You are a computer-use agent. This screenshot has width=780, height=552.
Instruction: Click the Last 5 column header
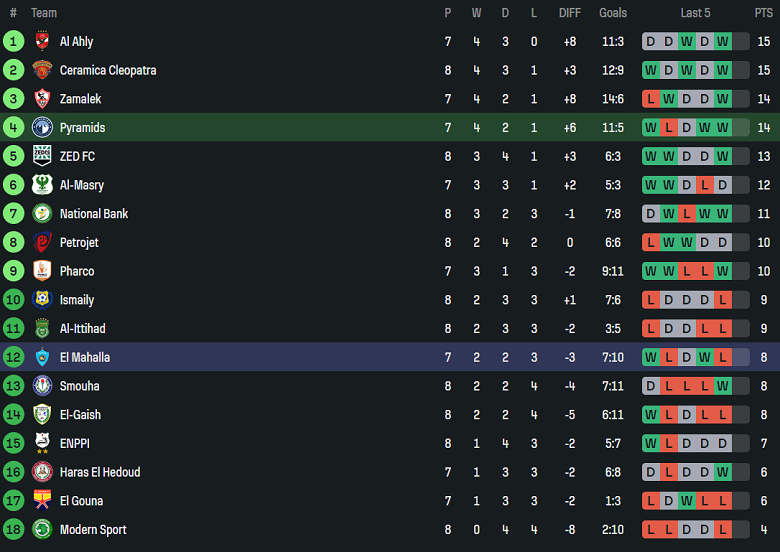point(695,13)
